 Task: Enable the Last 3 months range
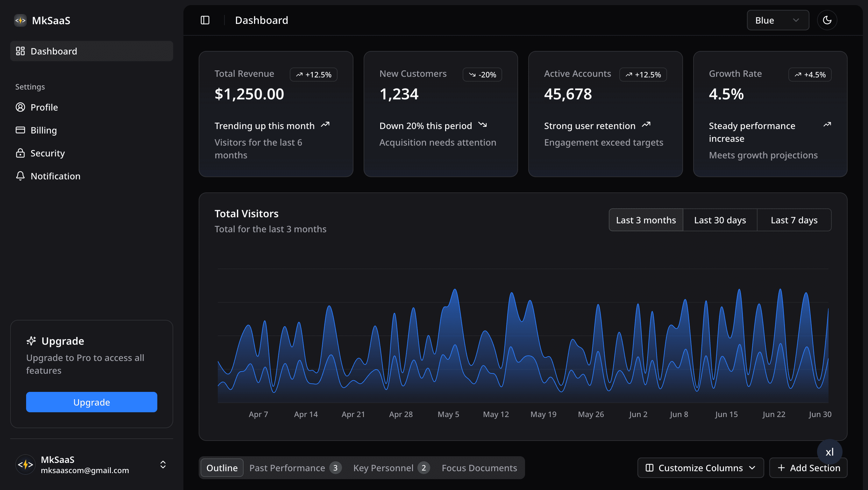(646, 220)
